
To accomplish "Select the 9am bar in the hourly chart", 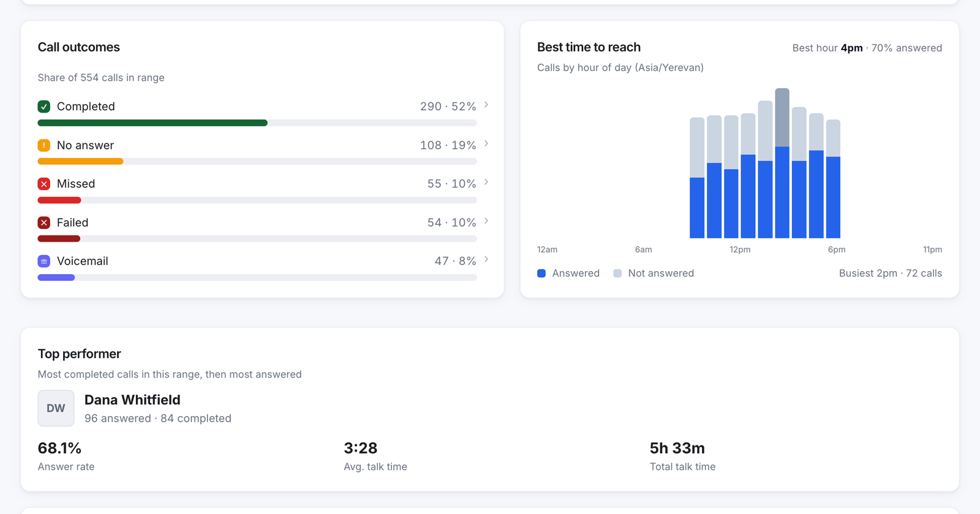I will pos(697,178).
